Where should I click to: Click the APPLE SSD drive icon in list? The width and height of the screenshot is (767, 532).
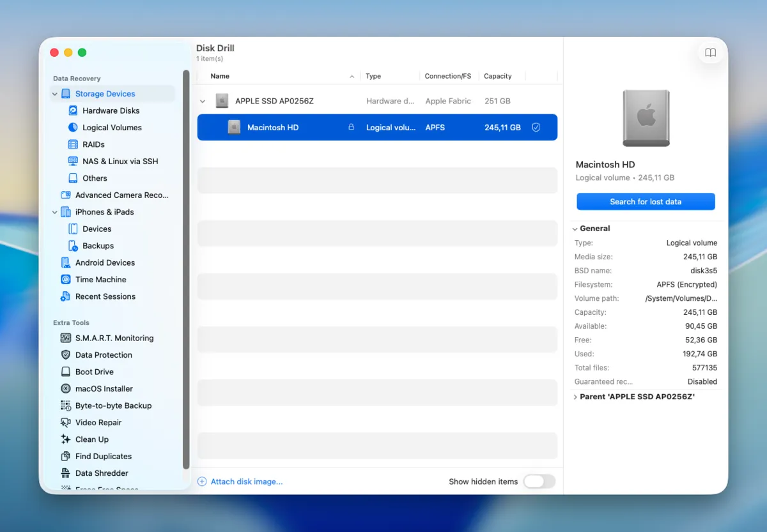(222, 101)
